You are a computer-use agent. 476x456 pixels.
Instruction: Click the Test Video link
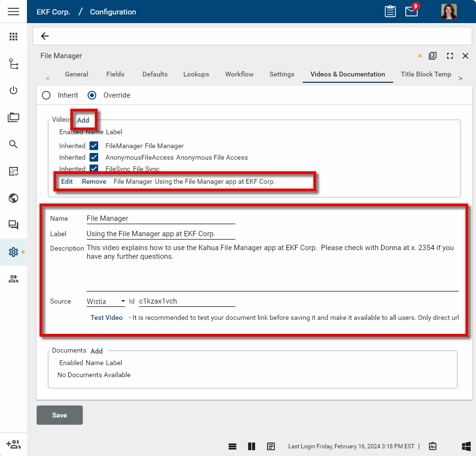click(x=106, y=317)
